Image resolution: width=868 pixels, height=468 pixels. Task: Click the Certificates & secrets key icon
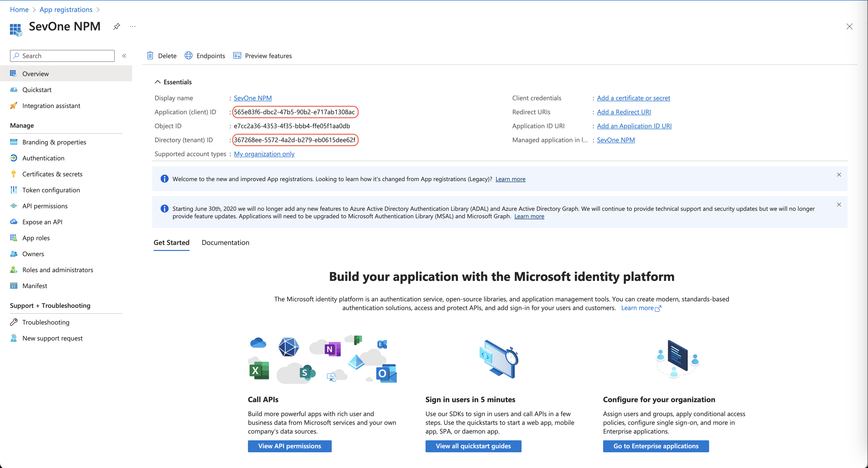click(x=13, y=174)
